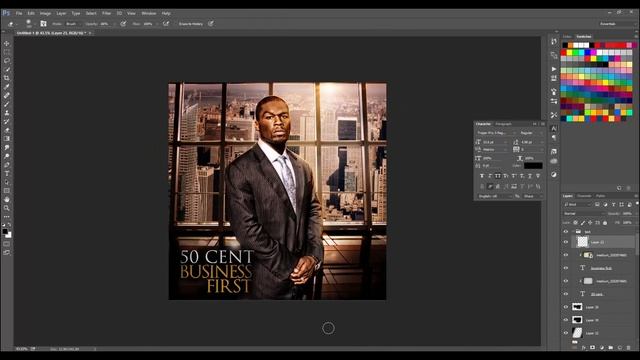640x360 pixels.
Task: Select the Horizontal Type tool
Action: click(x=7, y=173)
